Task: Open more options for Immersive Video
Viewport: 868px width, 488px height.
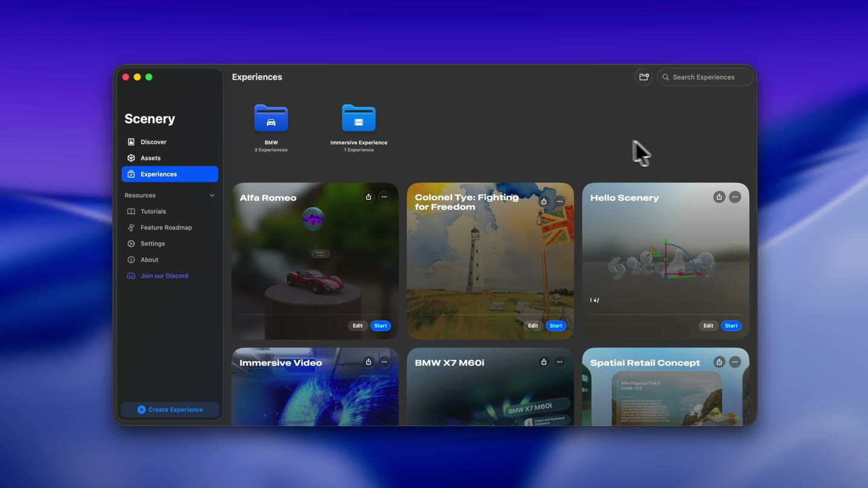Action: (x=384, y=362)
